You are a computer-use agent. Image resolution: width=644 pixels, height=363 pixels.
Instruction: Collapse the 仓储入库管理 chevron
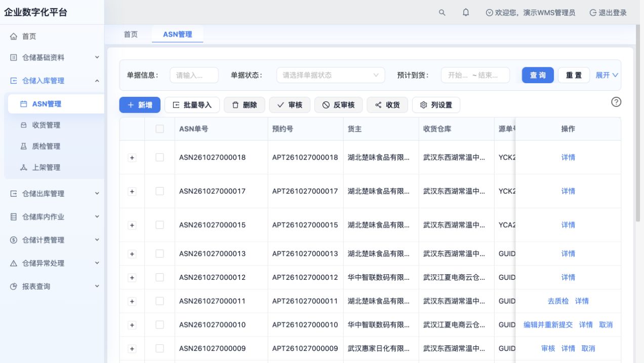pos(97,81)
